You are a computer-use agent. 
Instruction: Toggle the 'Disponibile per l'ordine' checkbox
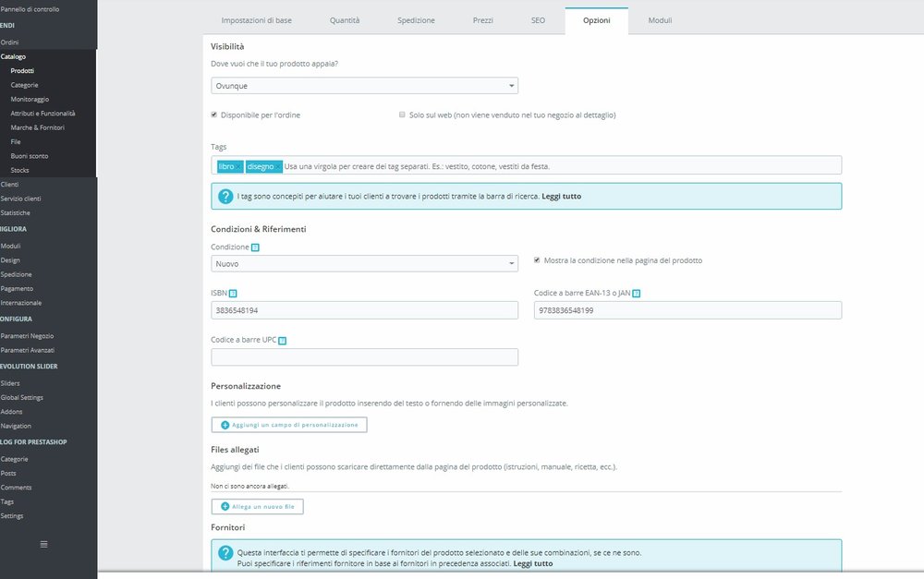214,115
